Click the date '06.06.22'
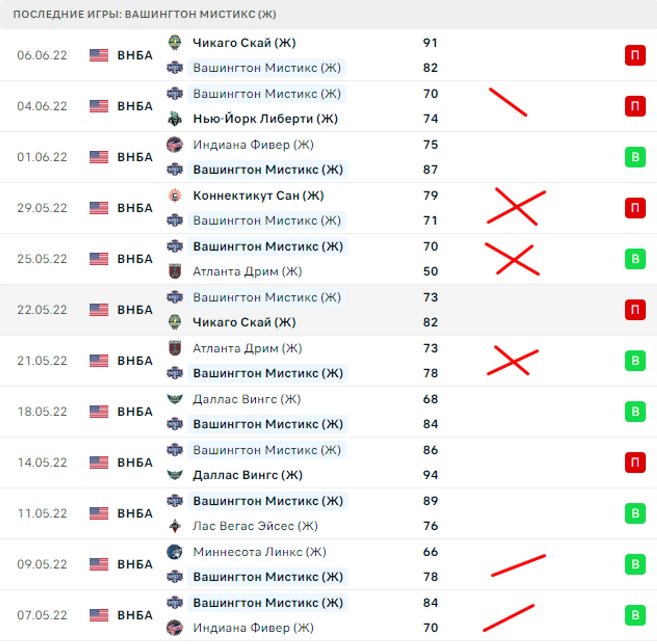This screenshot has width=657, height=644. pos(42,55)
